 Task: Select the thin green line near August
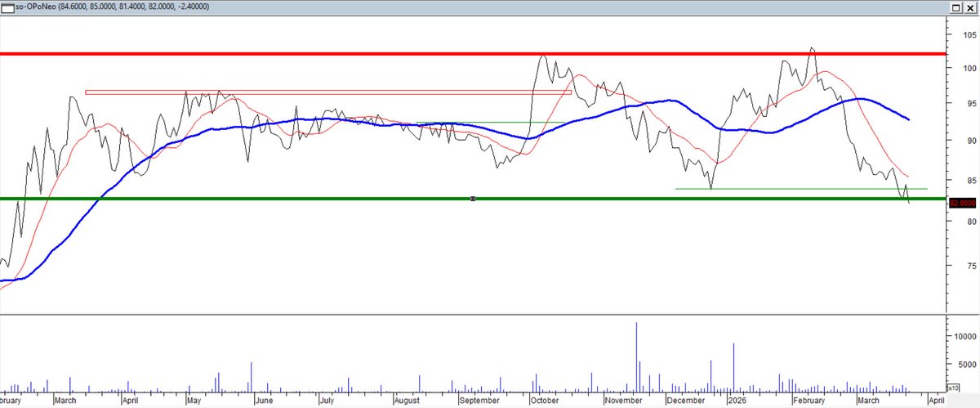pyautogui.click(x=490, y=123)
